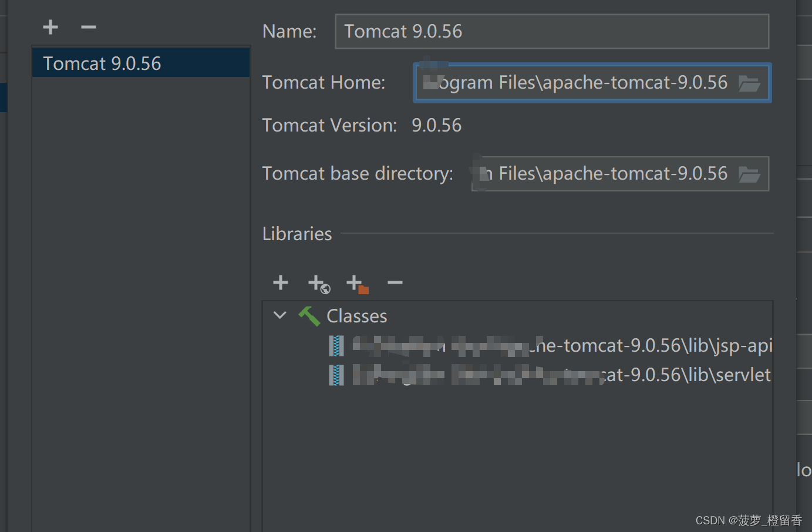Add library excluded folder icon
The image size is (812, 532).
click(x=357, y=284)
